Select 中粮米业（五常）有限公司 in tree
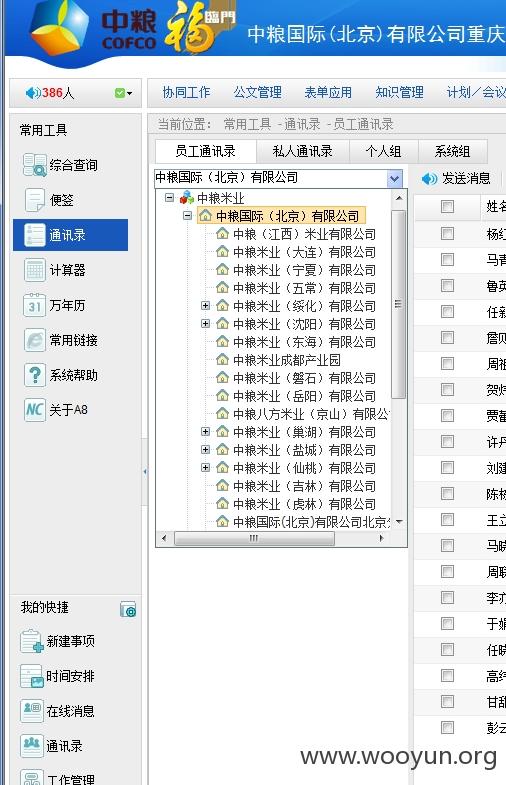Image resolution: width=506 pixels, height=785 pixels. tap(304, 288)
